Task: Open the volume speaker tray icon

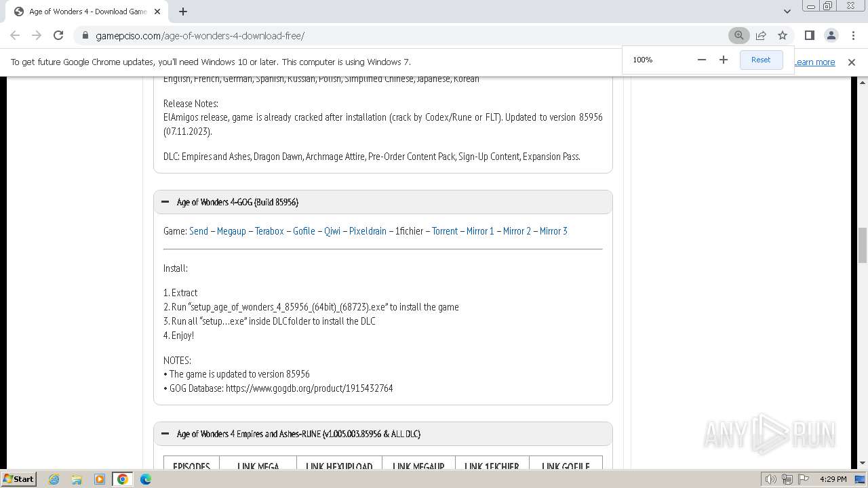Action: coord(771,479)
